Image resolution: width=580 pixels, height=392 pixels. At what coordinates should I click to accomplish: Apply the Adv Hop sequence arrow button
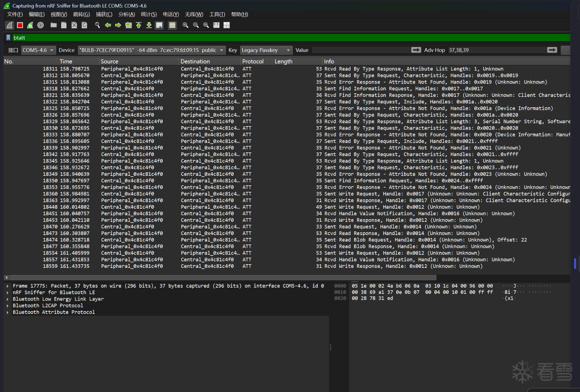tap(552, 50)
